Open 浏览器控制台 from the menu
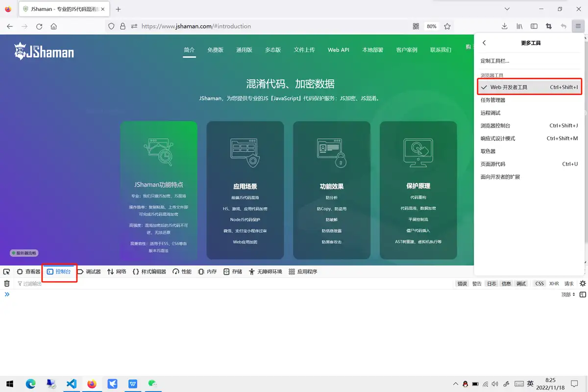 pyautogui.click(x=530, y=125)
